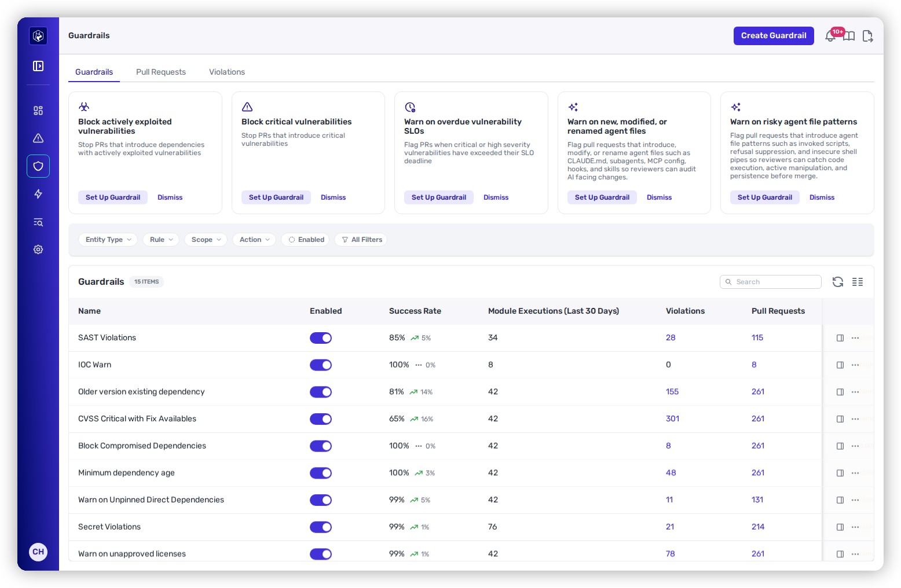Switch to the Pull Requests tab
The width and height of the screenshot is (901, 588).
pos(161,72)
